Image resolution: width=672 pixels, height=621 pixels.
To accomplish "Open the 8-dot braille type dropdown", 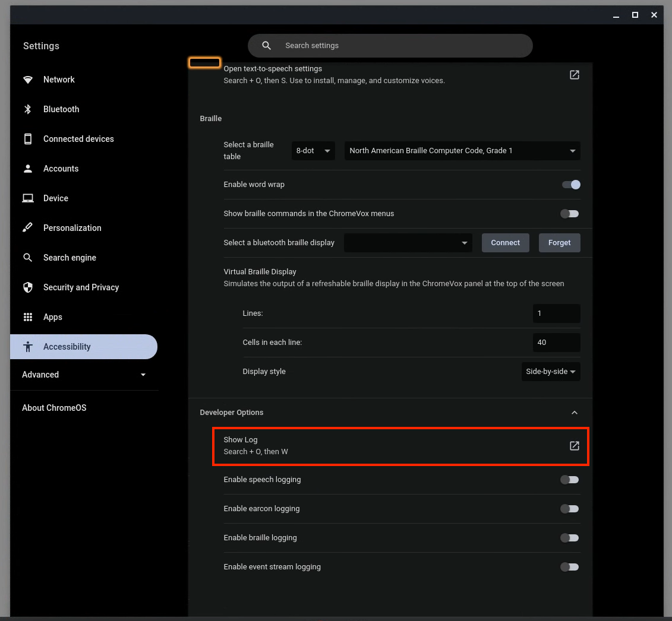I will click(x=313, y=151).
